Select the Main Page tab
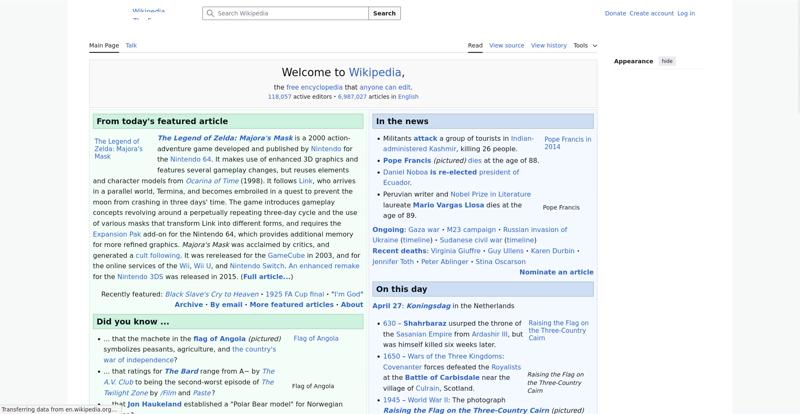Image resolution: width=800 pixels, height=414 pixels. click(x=104, y=45)
